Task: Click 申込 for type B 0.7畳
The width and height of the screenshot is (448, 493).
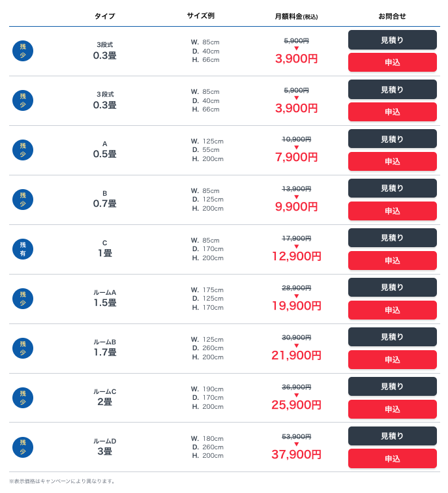Action: click(x=393, y=211)
